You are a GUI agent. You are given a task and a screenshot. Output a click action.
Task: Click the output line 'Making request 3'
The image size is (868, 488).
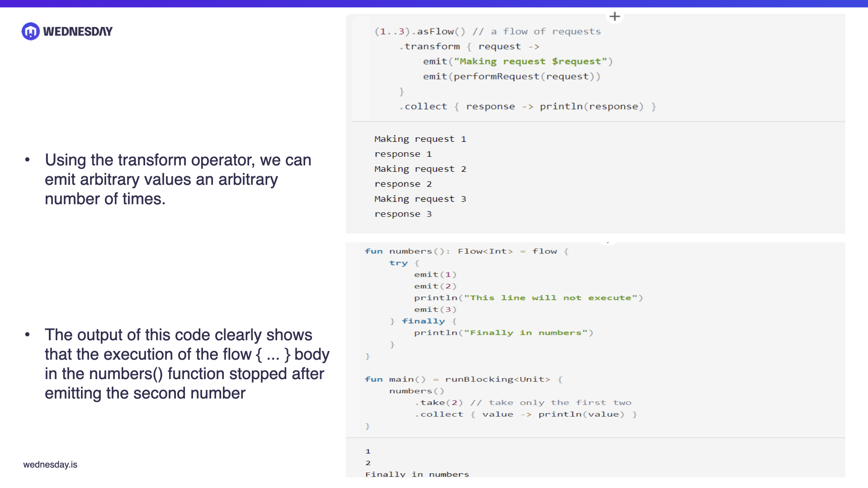(x=420, y=199)
